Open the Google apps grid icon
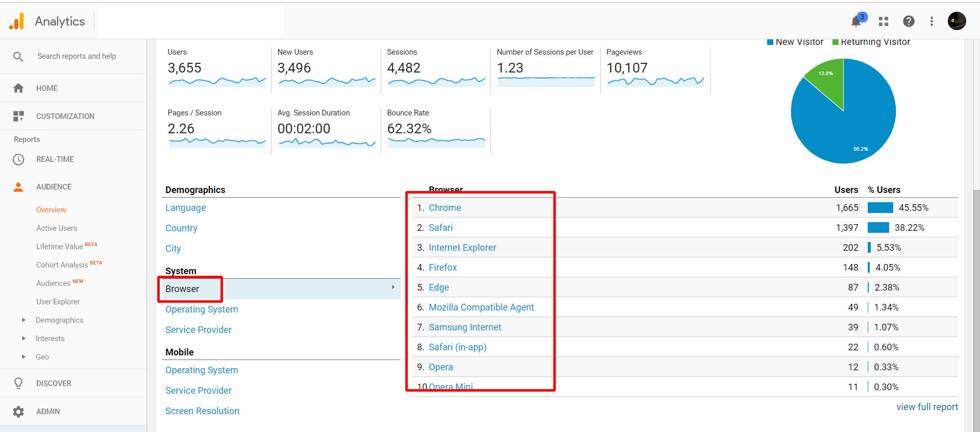 coord(884,21)
